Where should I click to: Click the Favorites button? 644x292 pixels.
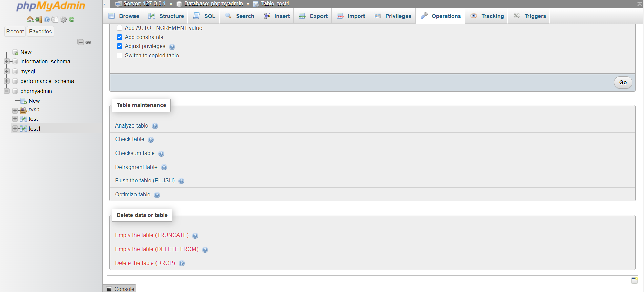(40, 31)
